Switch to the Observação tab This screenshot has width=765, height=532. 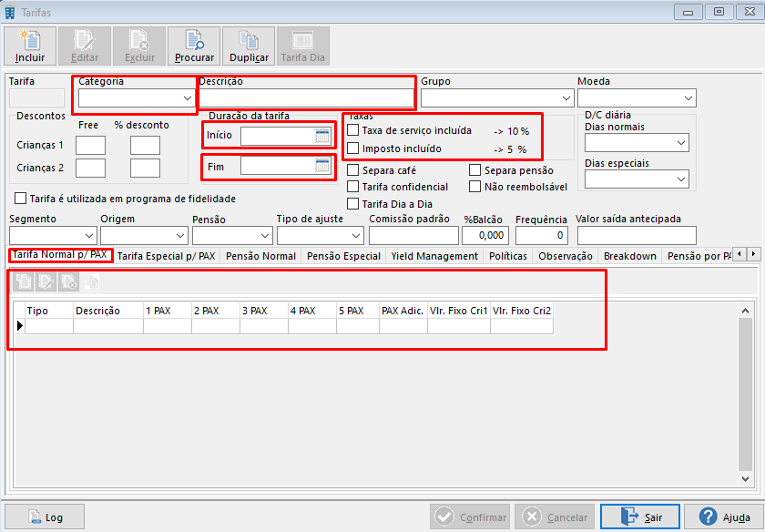(566, 256)
